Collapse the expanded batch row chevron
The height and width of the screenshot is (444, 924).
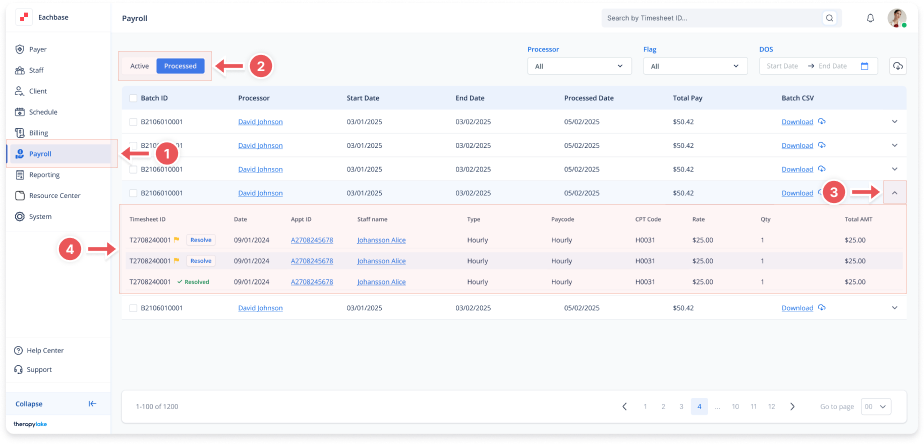tap(894, 193)
